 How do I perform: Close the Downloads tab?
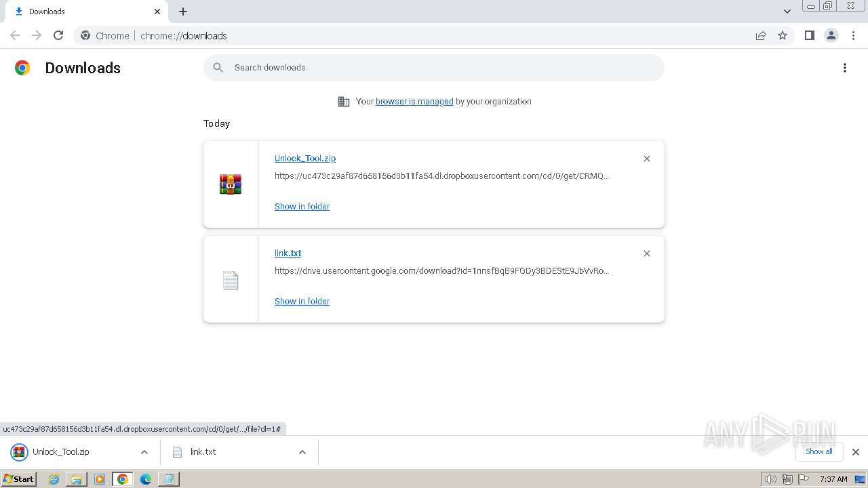point(157,12)
